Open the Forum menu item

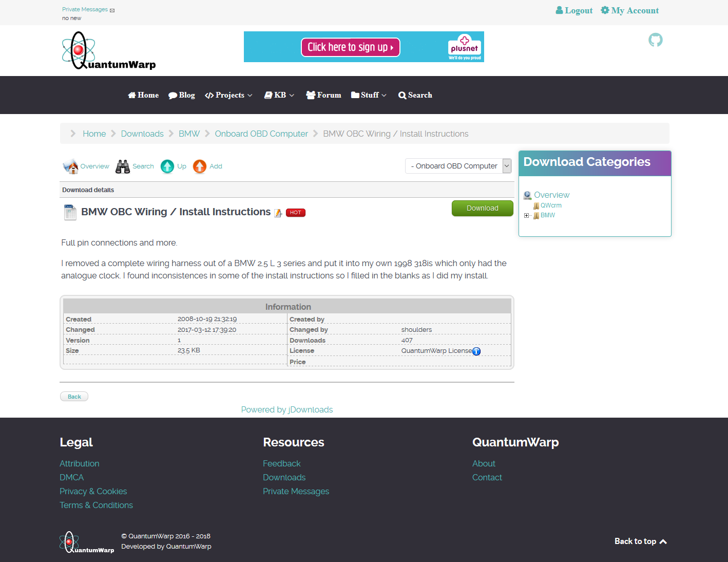tap(323, 95)
